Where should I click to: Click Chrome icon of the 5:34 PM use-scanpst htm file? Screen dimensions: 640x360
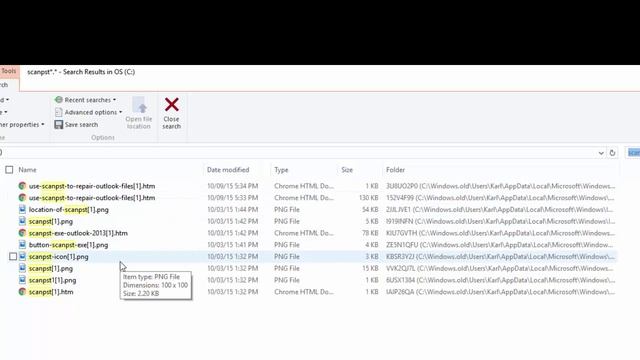(x=22, y=186)
